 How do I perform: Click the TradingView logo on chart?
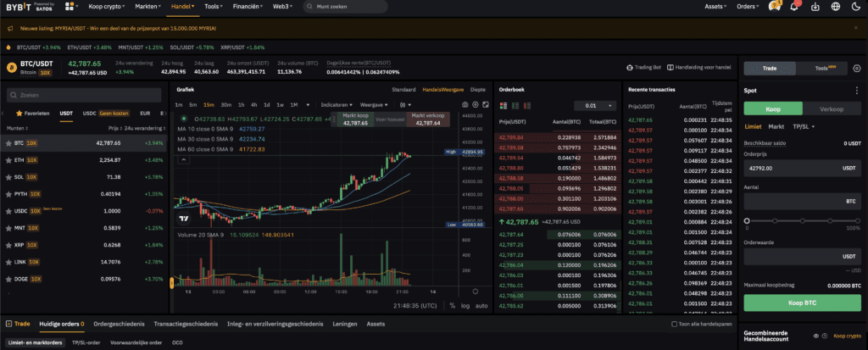click(x=184, y=218)
